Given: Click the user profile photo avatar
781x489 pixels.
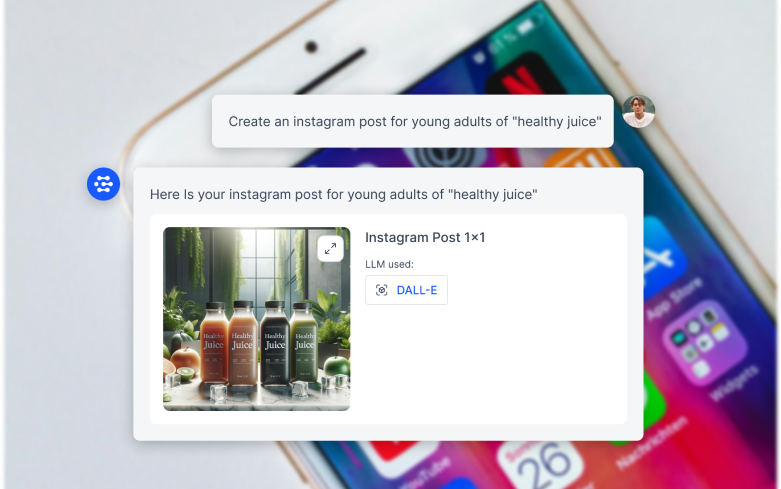Looking at the screenshot, I should pos(639,112).
